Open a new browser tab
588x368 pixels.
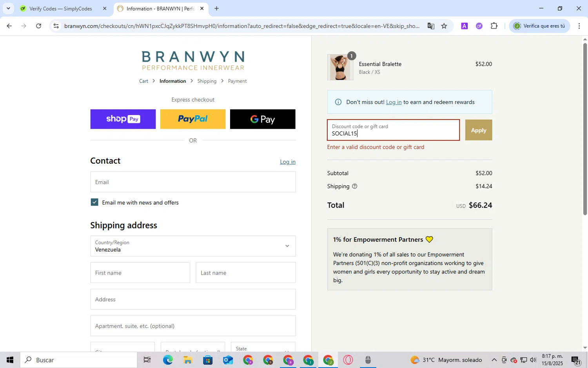click(216, 8)
